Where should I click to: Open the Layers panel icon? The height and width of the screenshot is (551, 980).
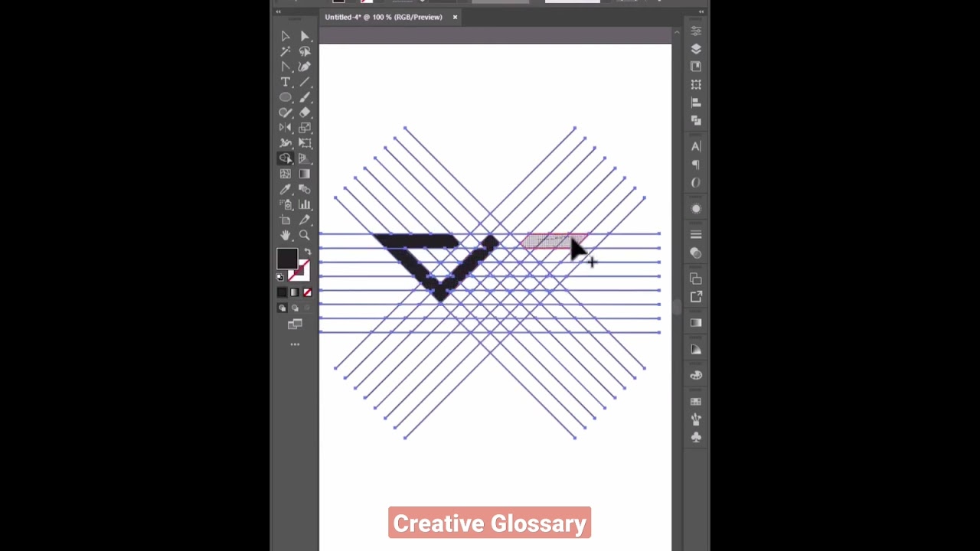696,48
